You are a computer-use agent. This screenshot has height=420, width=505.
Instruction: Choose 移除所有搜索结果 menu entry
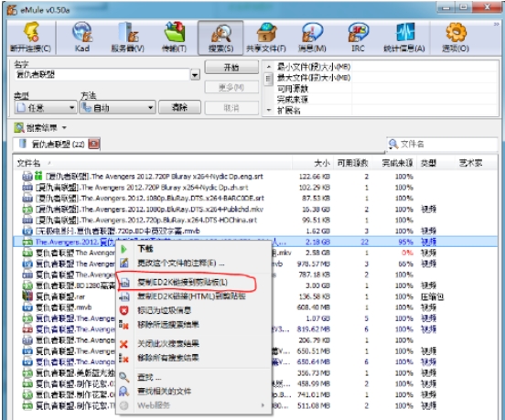pos(193,358)
